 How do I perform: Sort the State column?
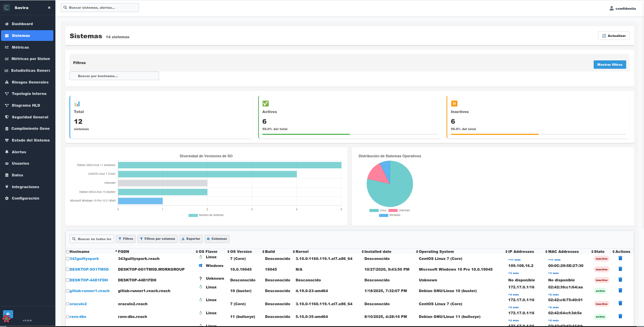coord(593,251)
